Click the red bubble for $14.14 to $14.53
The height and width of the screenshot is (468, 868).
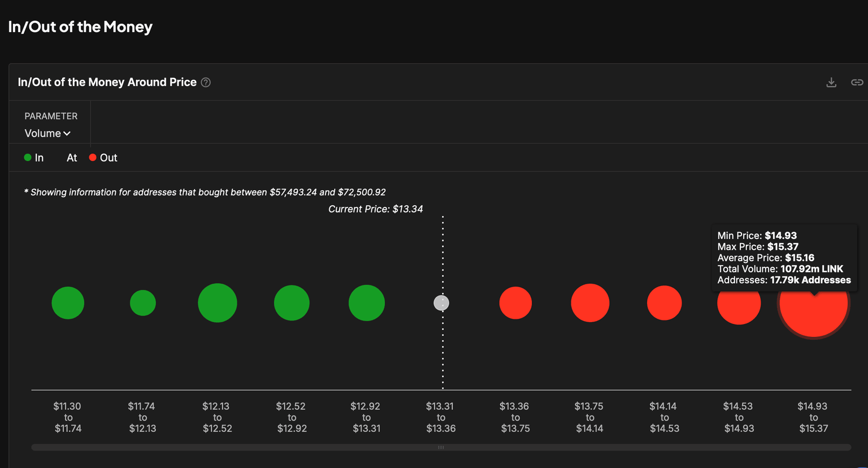(664, 303)
